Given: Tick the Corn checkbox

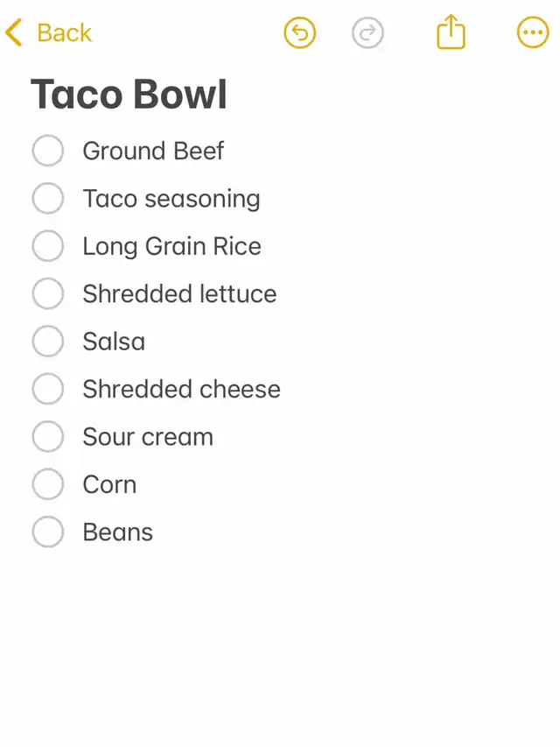Looking at the screenshot, I should [x=47, y=484].
